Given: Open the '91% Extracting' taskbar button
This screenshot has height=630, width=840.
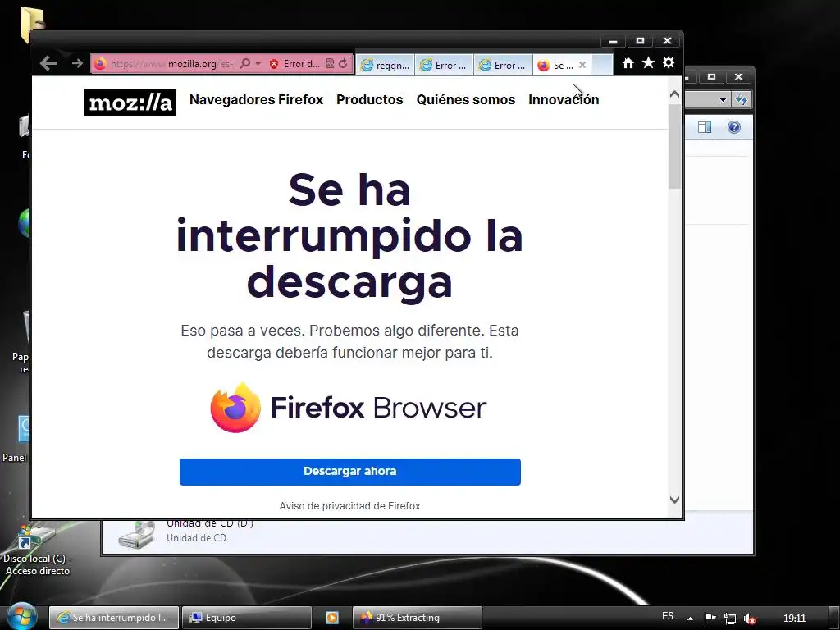Looking at the screenshot, I should click(418, 618).
